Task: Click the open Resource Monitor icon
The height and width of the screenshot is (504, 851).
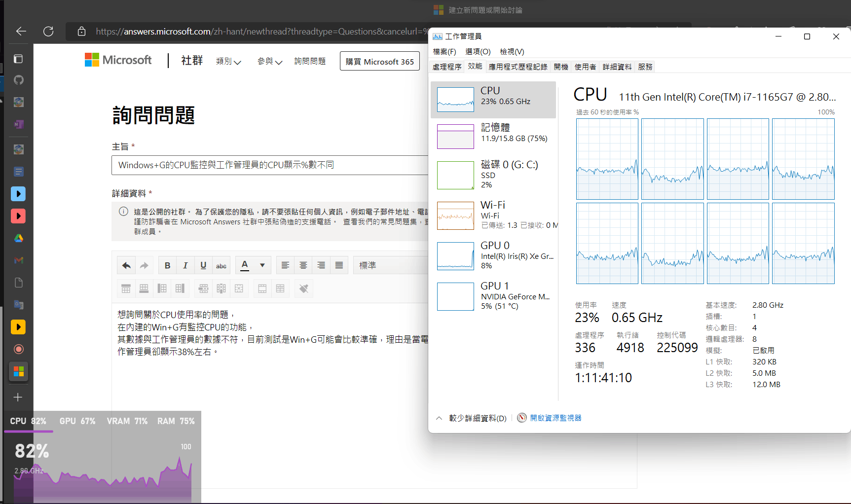Action: pyautogui.click(x=522, y=418)
